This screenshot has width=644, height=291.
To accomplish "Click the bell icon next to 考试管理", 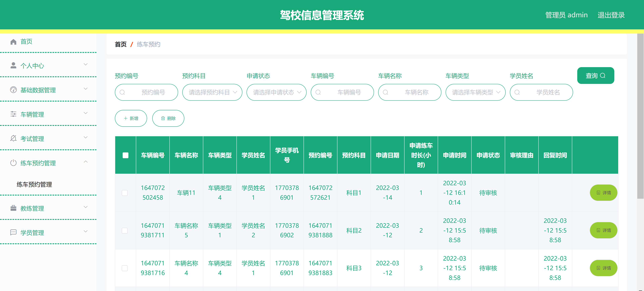I will 13,138.
